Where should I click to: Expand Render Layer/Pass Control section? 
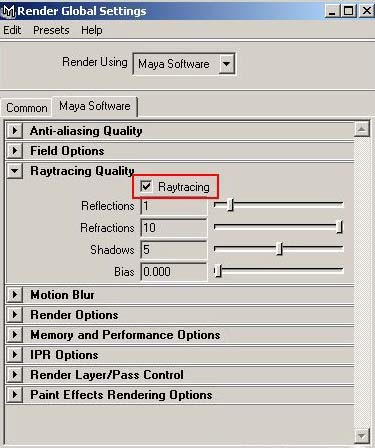click(15, 375)
